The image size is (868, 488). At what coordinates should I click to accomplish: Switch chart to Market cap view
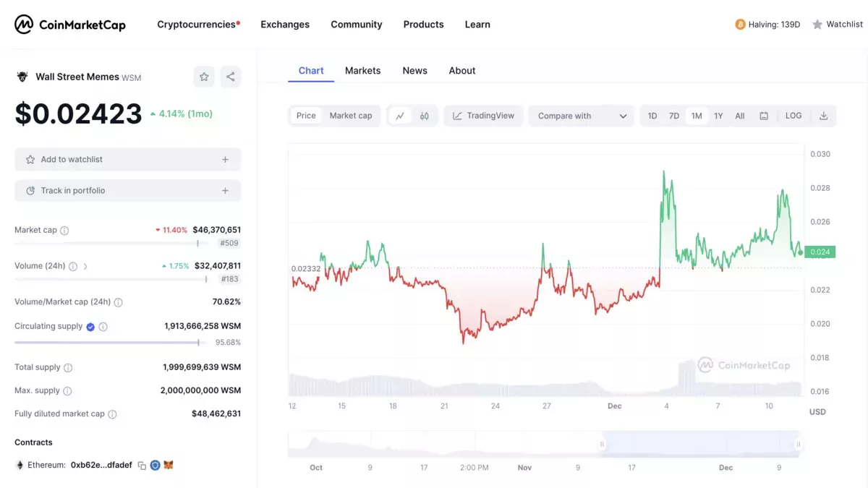[x=351, y=116]
